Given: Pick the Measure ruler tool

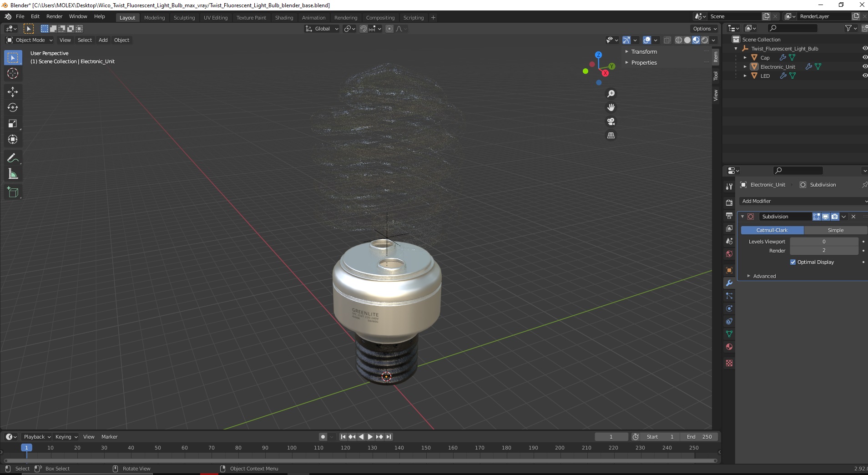Looking at the screenshot, I should click(13, 174).
